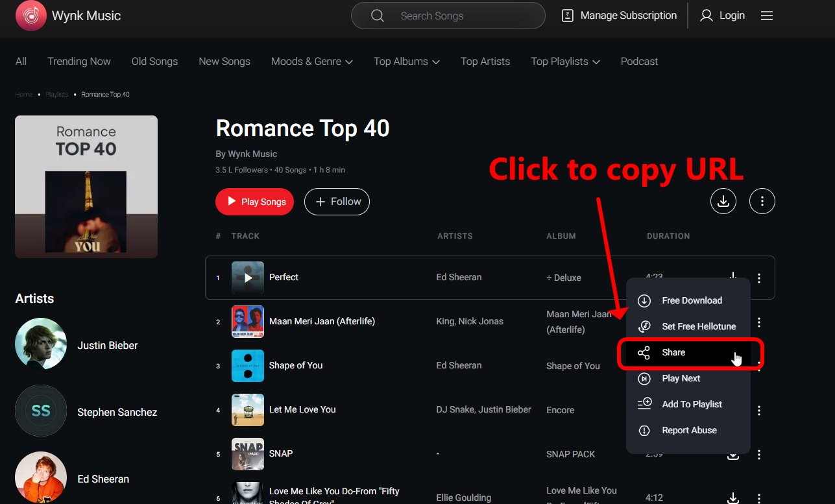Click the Login user icon
Image resolution: width=835 pixels, height=504 pixels.
tap(707, 16)
